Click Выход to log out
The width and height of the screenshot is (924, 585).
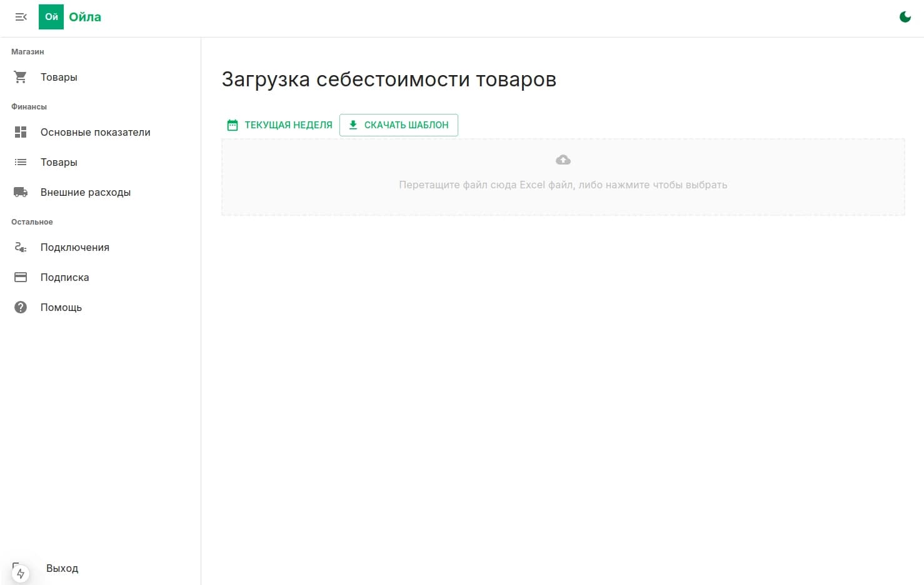point(62,568)
